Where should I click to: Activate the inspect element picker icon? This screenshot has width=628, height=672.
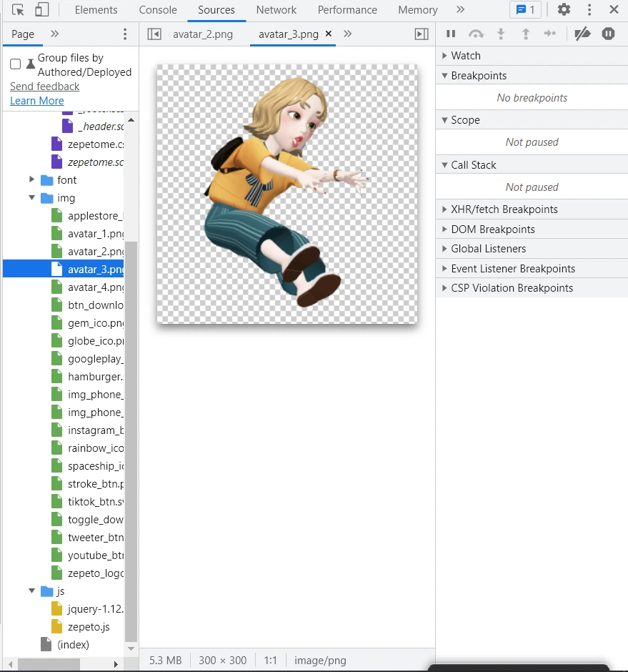(18, 9)
